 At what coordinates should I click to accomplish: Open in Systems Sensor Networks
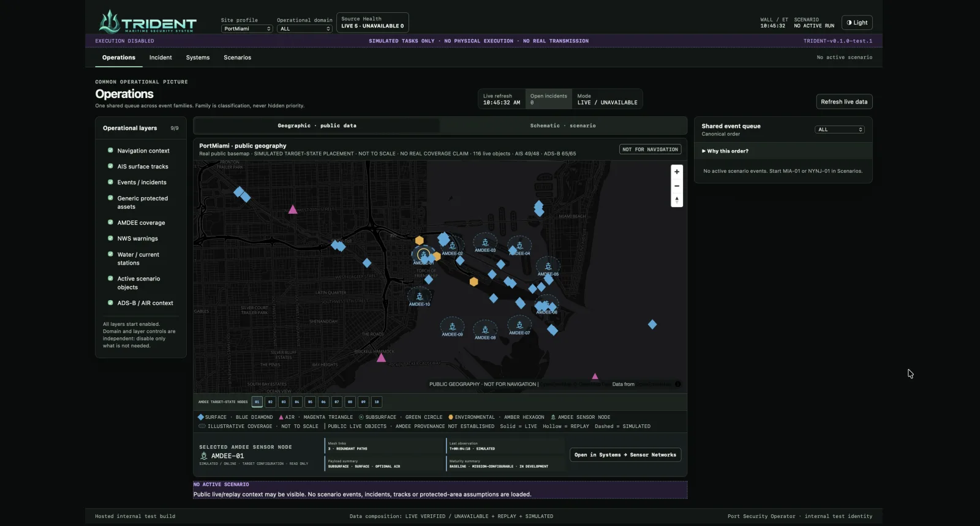click(625, 454)
